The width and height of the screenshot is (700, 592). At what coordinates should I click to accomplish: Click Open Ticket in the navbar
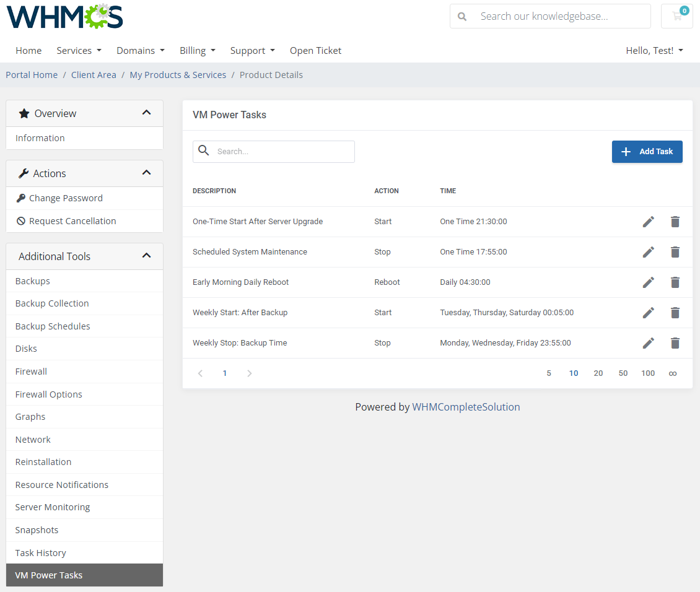[x=316, y=50]
